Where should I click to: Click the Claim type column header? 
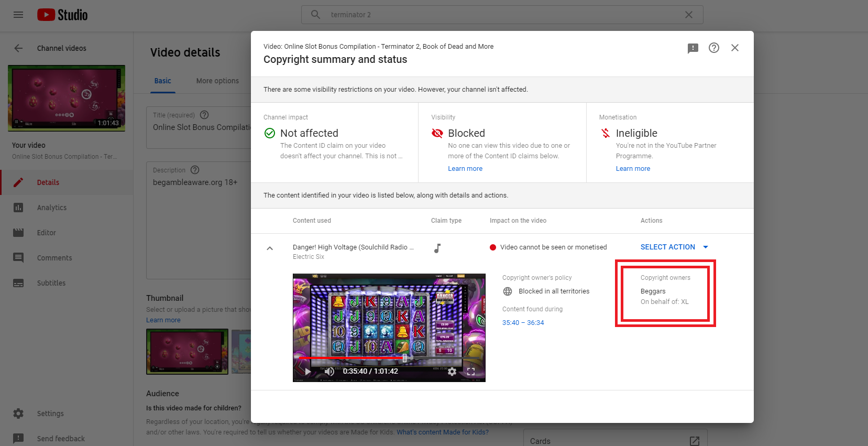(446, 221)
